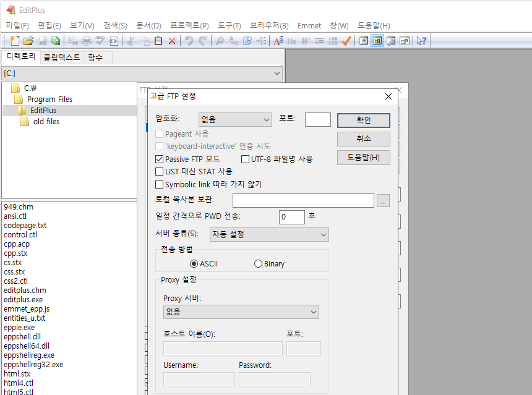The height and width of the screenshot is (395, 532).
Task: Toggle the 'keyboard-interactive' 인증 시도 checkbox
Action: coord(159,146)
